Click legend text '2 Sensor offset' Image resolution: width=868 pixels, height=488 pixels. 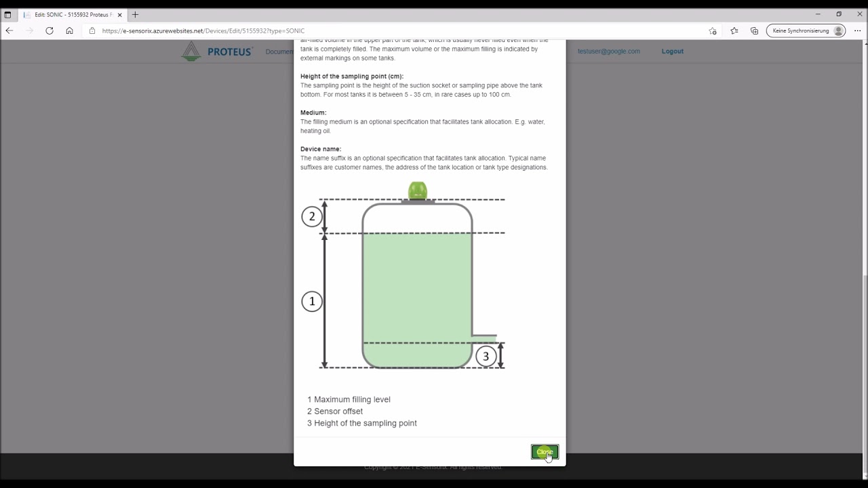click(x=335, y=411)
